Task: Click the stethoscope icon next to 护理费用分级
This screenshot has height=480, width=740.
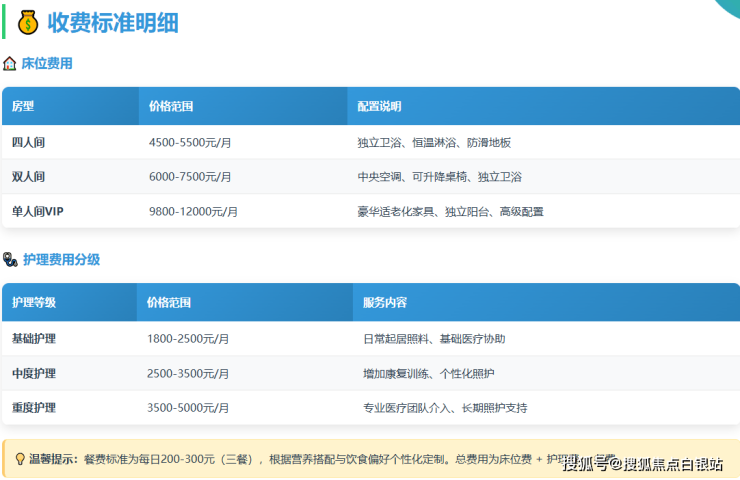Action: (10, 260)
